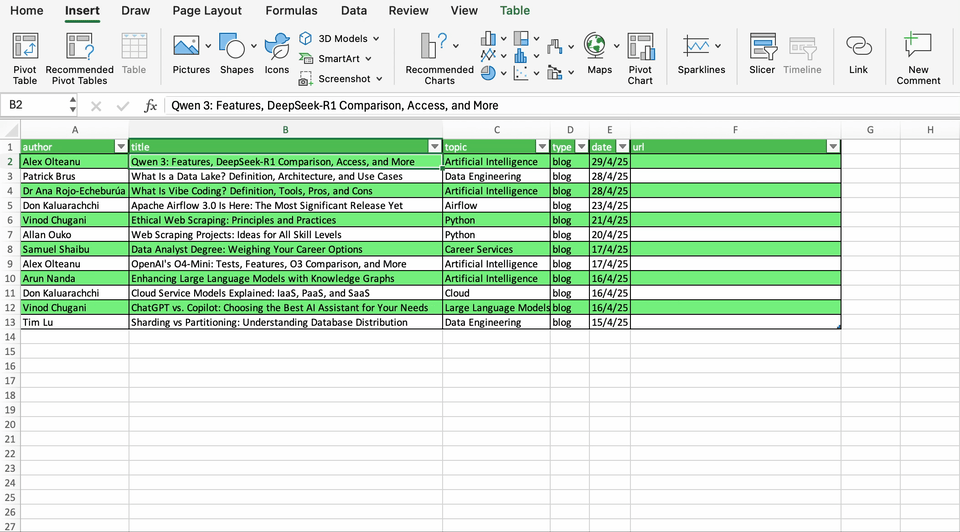960x532 pixels.
Task: Select cell with Tim Lu
Action: point(75,323)
